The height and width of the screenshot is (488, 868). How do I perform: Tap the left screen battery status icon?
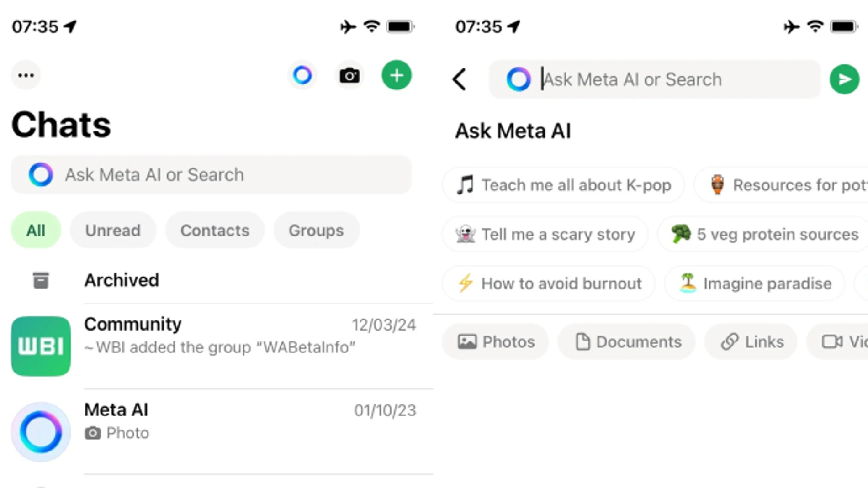401,27
